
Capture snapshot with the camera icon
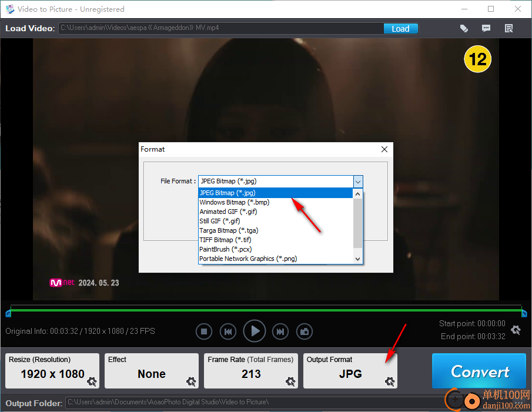305,331
